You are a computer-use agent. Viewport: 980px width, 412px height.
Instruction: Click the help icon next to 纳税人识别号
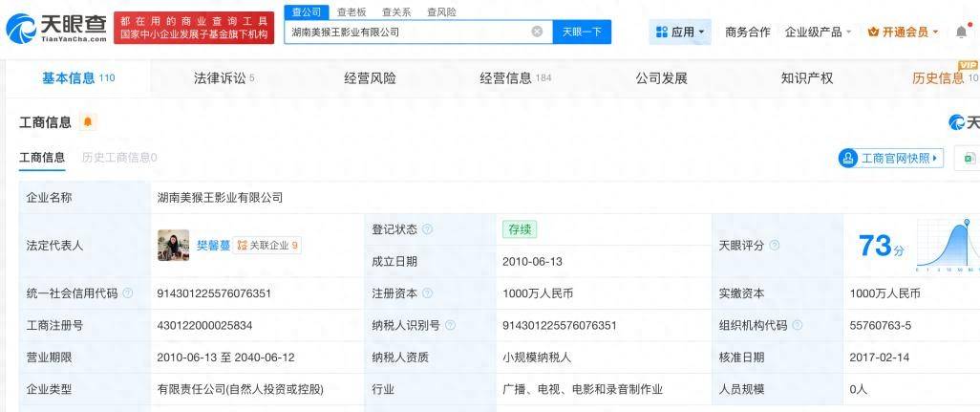pos(450,325)
